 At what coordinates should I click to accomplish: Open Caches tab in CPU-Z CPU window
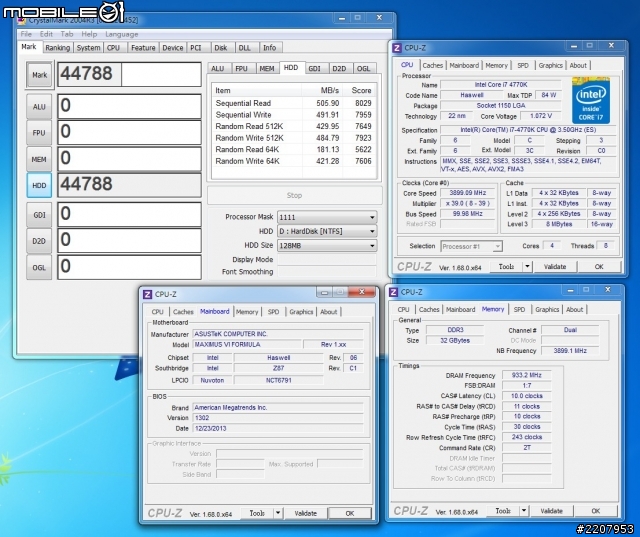(433, 65)
